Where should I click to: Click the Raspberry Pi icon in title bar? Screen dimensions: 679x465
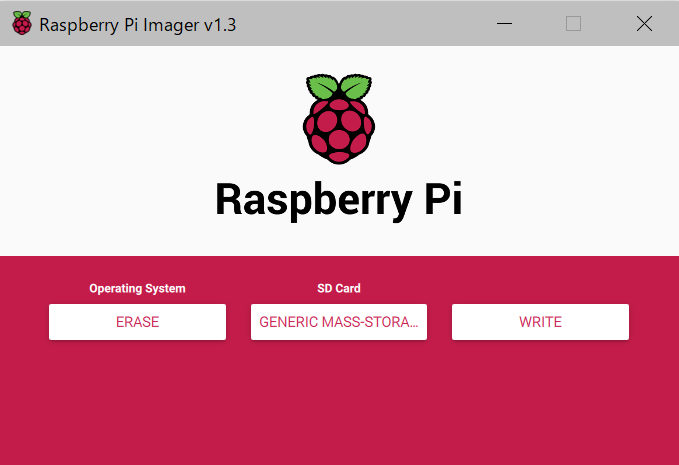(x=22, y=23)
